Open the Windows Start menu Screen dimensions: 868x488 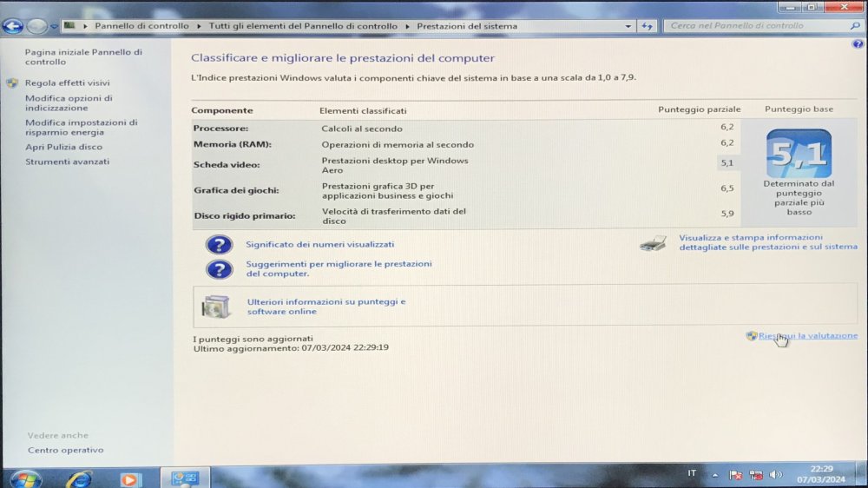tap(24, 478)
